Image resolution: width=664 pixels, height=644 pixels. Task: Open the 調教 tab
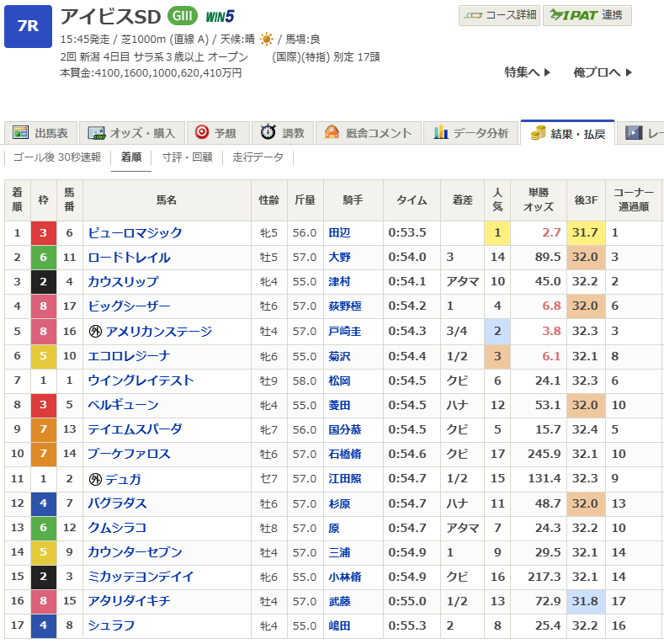(x=283, y=133)
